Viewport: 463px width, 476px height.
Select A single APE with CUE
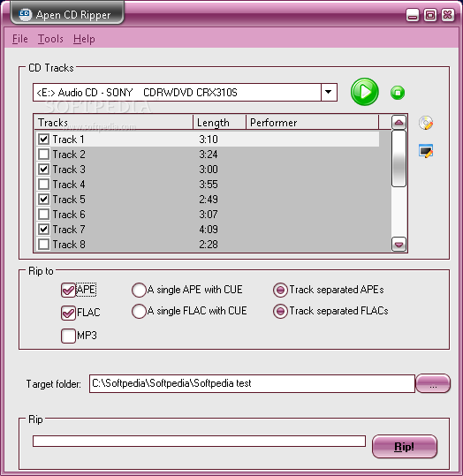pyautogui.click(x=139, y=290)
